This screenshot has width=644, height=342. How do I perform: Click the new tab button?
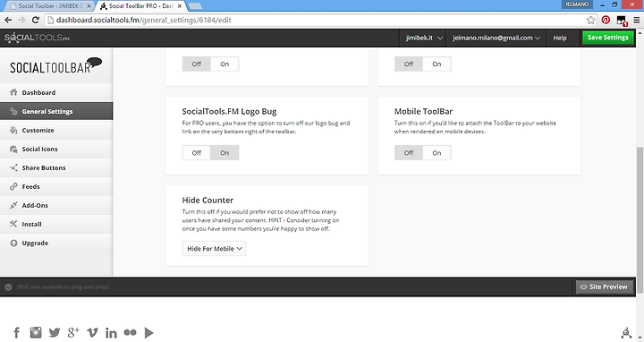point(195,6)
